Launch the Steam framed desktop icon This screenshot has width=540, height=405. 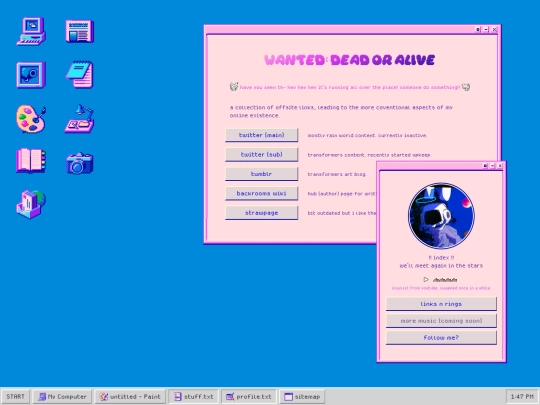(31, 75)
